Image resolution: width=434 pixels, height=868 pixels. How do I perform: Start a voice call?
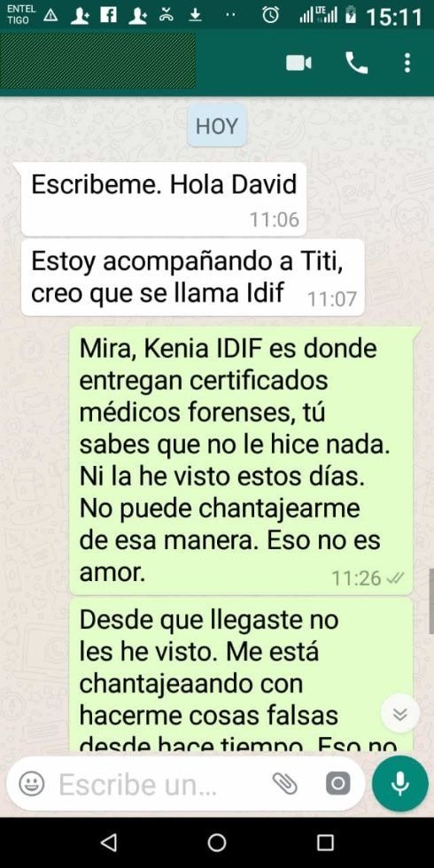pos(356,63)
